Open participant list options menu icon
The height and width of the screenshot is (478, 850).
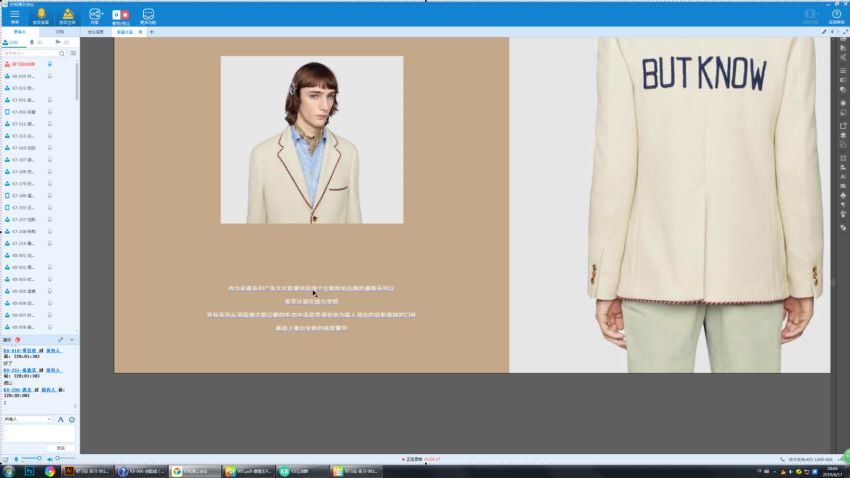(73, 53)
